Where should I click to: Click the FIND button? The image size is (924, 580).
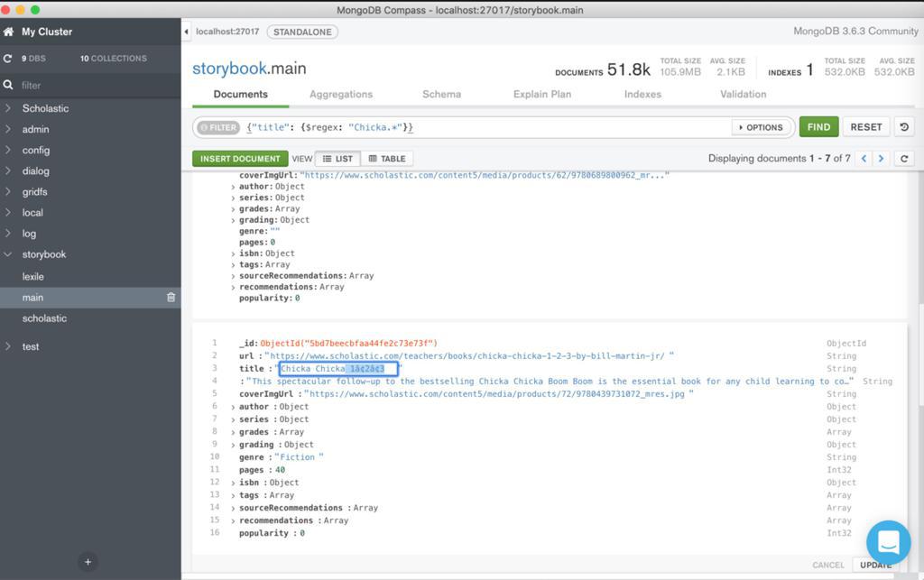tap(818, 126)
